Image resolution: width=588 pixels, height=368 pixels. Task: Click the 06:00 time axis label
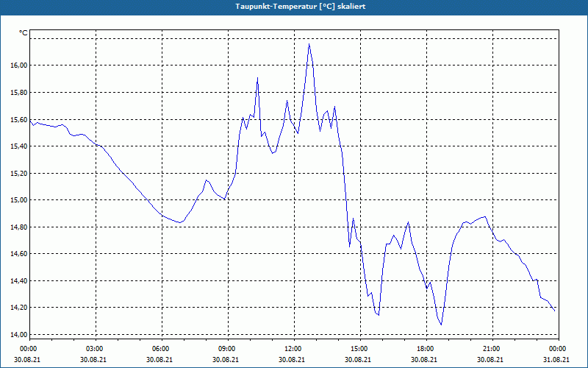tap(162, 349)
